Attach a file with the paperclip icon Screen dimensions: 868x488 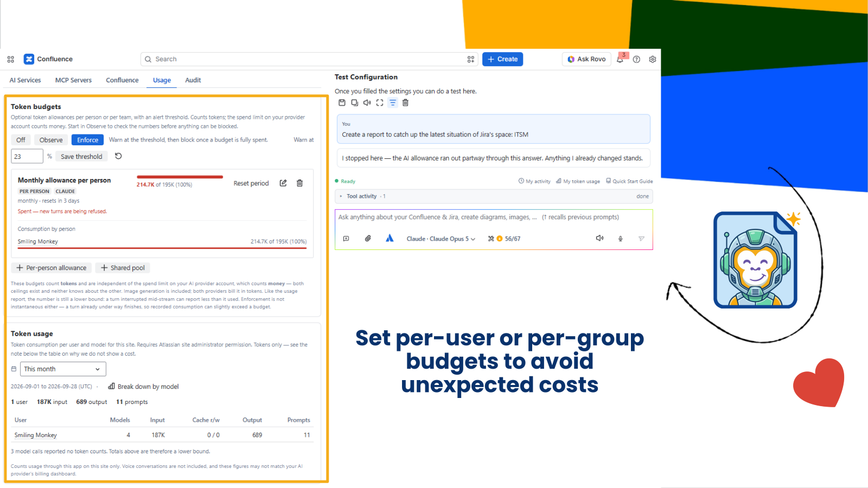tap(368, 239)
